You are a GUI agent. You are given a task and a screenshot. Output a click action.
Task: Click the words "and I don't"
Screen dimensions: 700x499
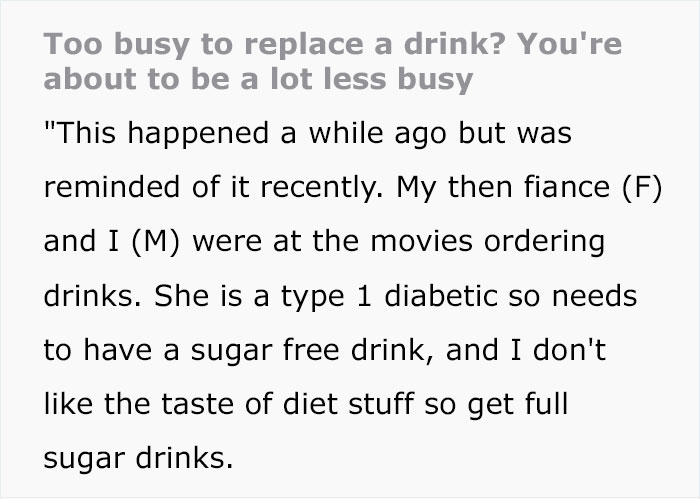[525, 349]
